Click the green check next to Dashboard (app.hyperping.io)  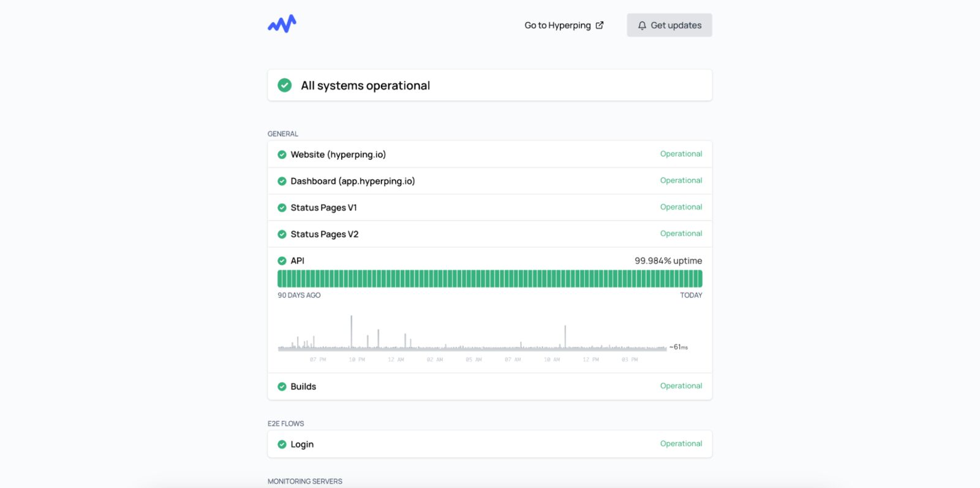pyautogui.click(x=282, y=181)
